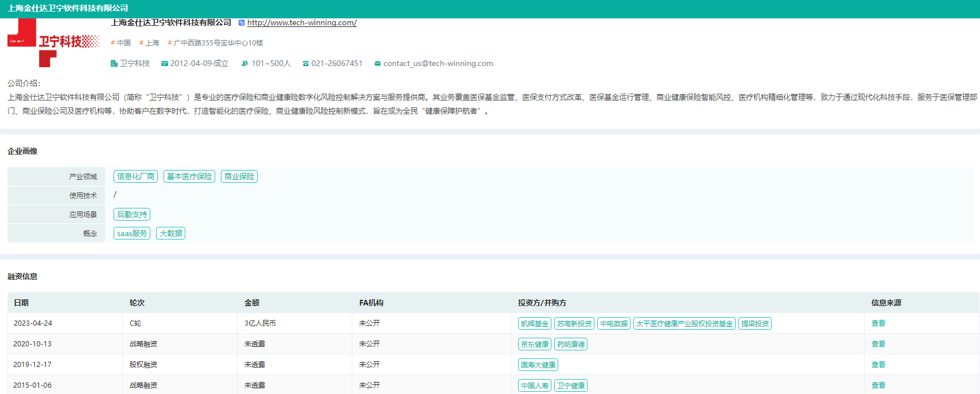Screen dimensions: 980x394
Task: Click the 大数据 concept tag
Action: [x=171, y=233]
